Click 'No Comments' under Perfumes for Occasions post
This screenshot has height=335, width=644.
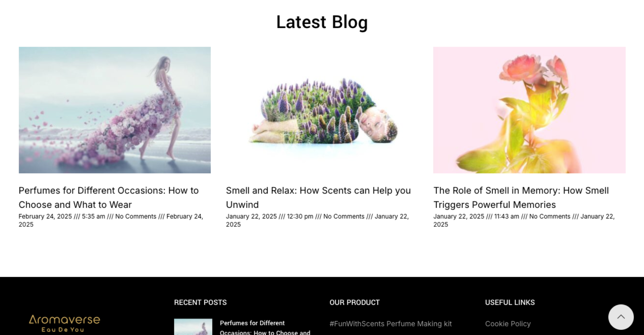coord(136,216)
